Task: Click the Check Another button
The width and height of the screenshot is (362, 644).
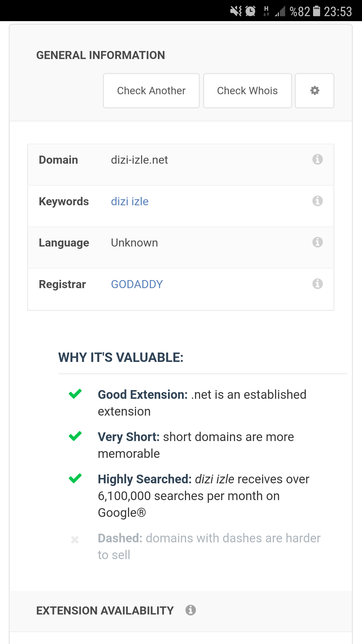Action: pyautogui.click(x=151, y=91)
